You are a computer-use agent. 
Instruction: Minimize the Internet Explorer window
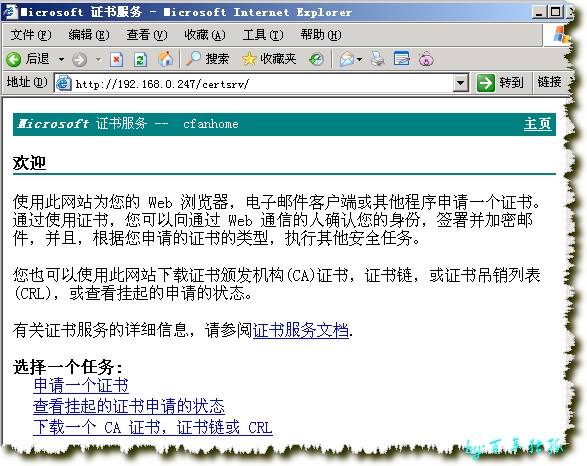coord(539,12)
